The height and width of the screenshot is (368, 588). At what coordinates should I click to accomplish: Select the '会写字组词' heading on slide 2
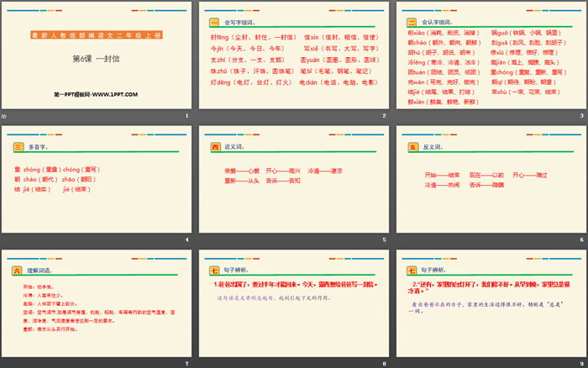pos(238,21)
